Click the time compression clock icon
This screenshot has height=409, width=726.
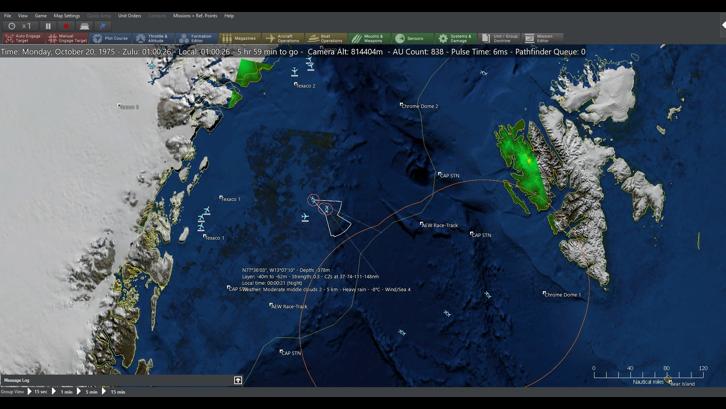tap(12, 26)
